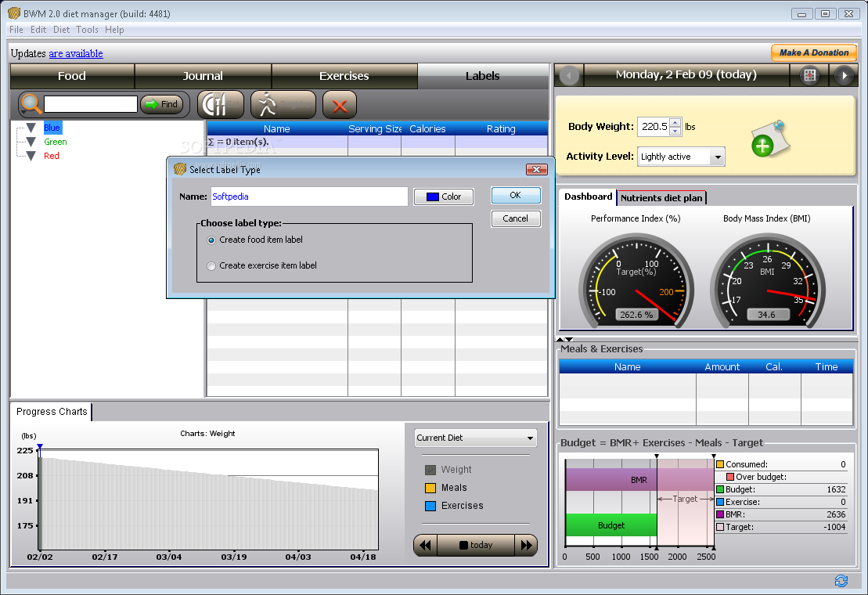Click the Make A Donation button
The height and width of the screenshot is (595, 868).
[x=814, y=52]
